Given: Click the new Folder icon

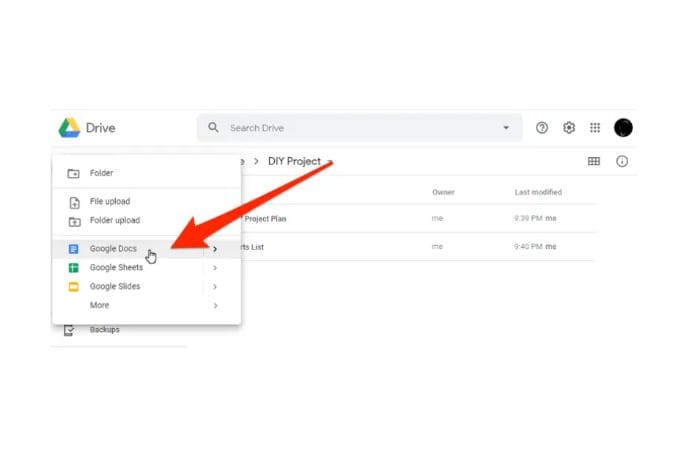Looking at the screenshot, I should (x=73, y=173).
